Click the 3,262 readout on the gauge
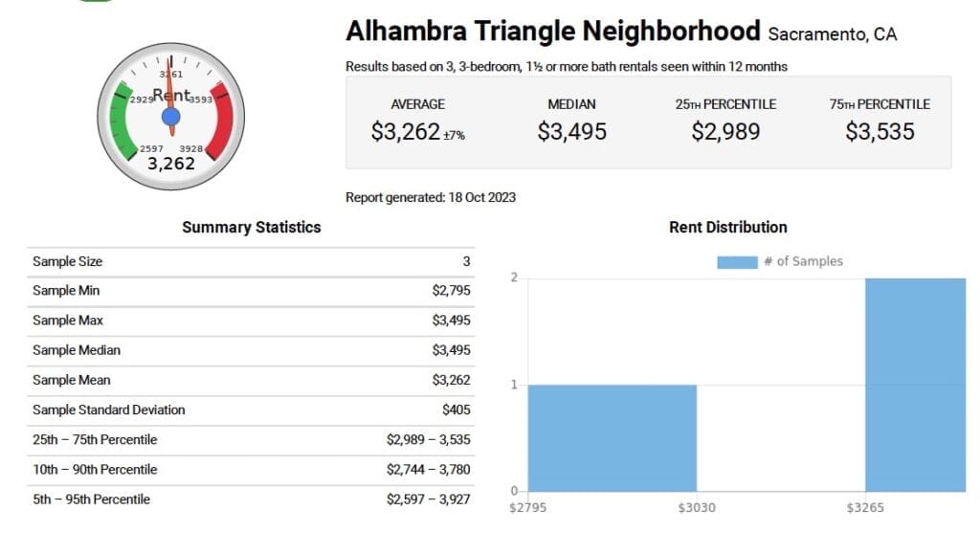Viewport: 980px width, 554px height. tap(171, 164)
